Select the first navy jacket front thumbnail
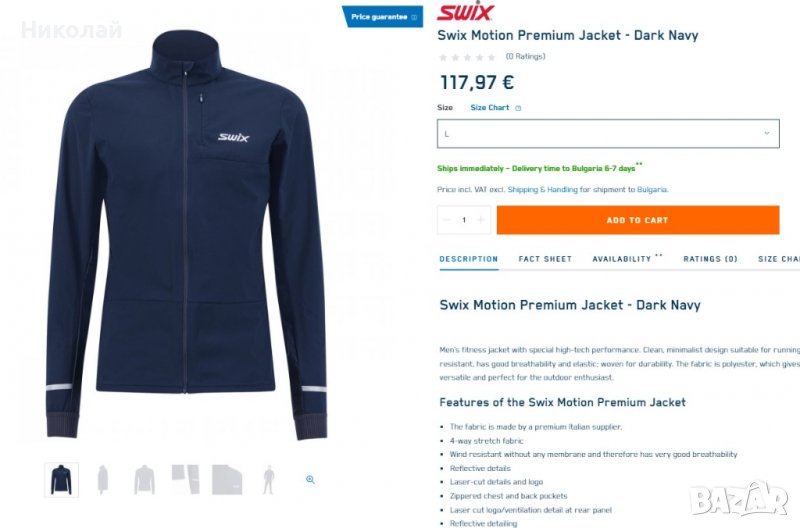Viewport: 800px width, 528px height. pos(62,480)
